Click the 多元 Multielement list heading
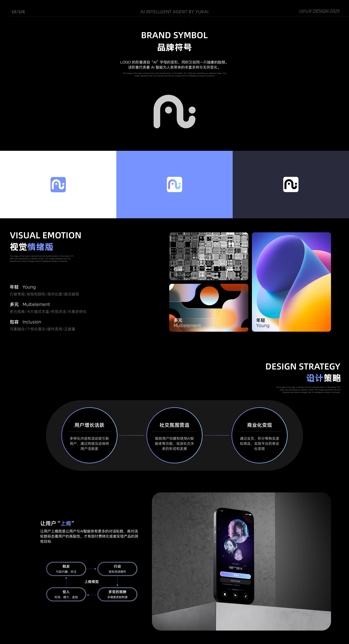 pos(30,304)
